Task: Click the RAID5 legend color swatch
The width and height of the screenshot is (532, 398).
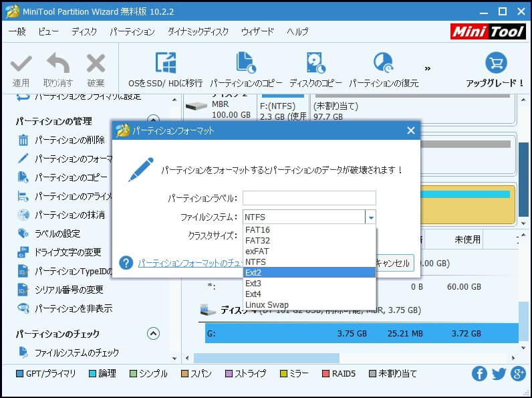Action: pos(325,374)
